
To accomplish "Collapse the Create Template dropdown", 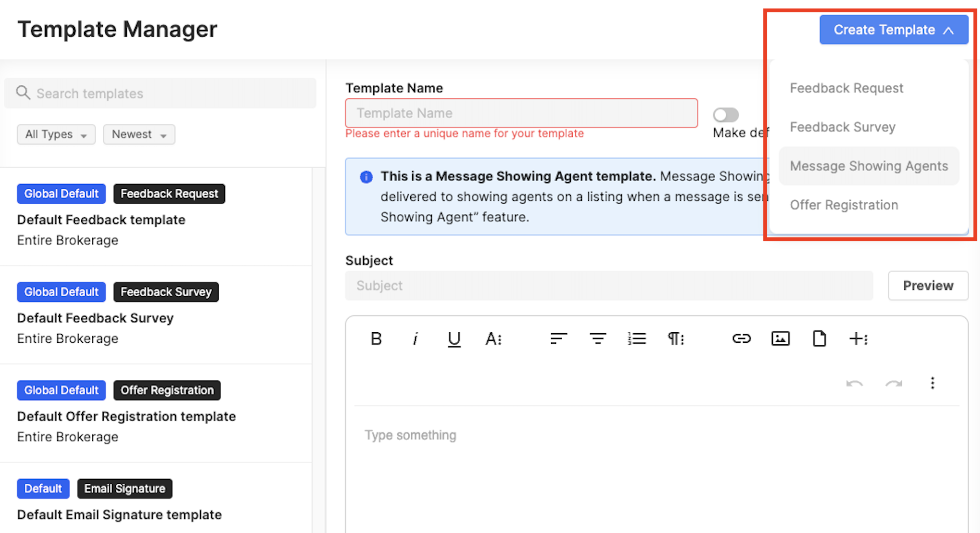I will point(894,30).
